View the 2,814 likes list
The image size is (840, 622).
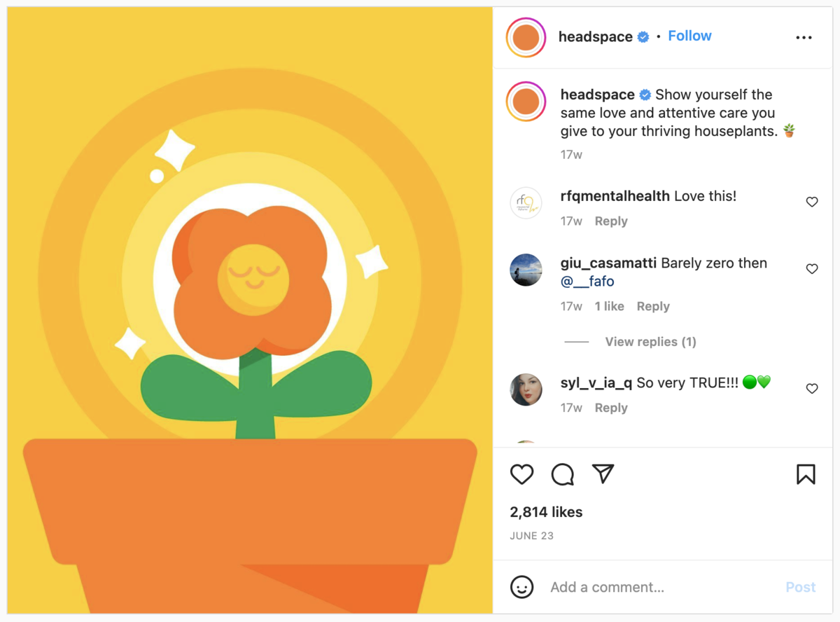(546, 512)
